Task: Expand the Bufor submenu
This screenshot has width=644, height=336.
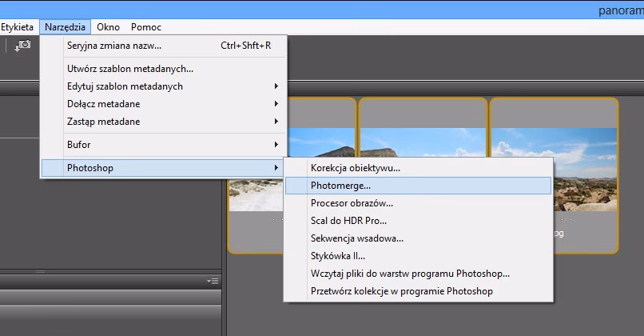Action: tap(164, 145)
